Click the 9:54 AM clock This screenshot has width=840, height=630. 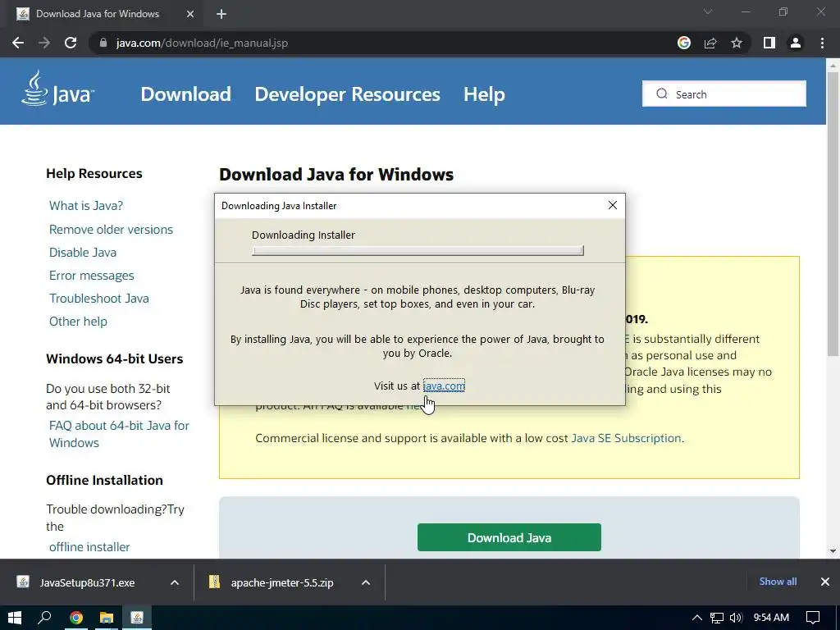771,618
